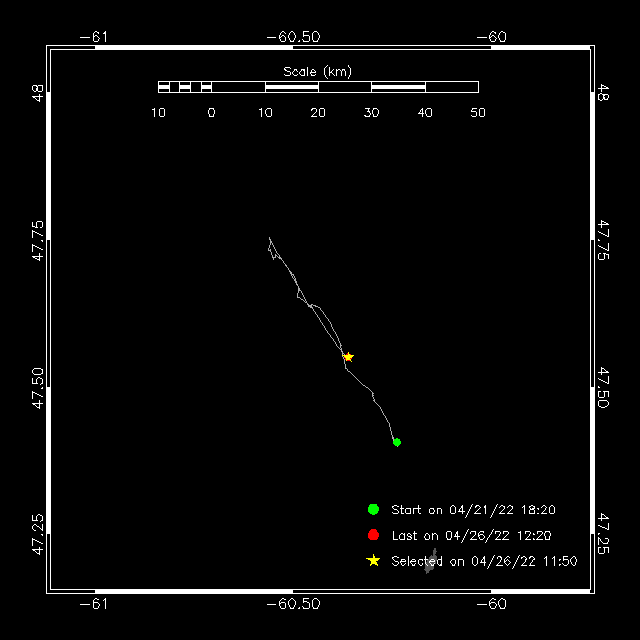This screenshot has height=640, width=640.
Task: Click the 47.50 latitude label on right axis
Action: click(x=603, y=387)
